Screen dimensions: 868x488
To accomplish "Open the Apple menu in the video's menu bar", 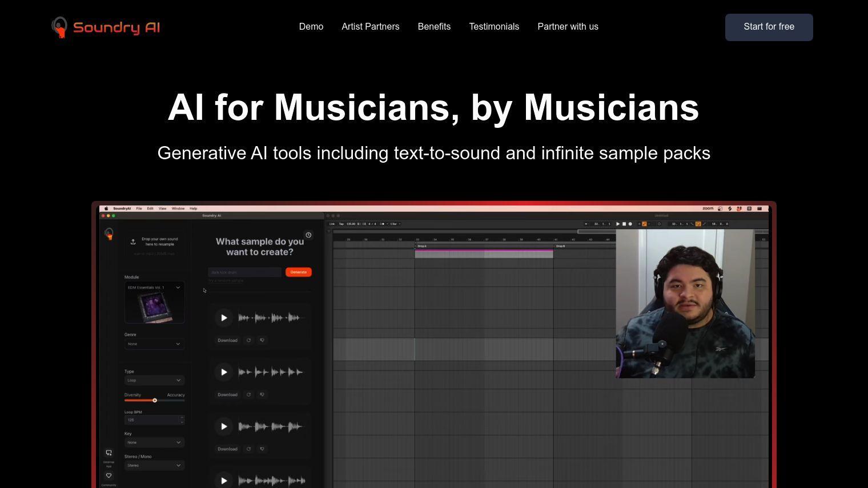I will [106, 208].
